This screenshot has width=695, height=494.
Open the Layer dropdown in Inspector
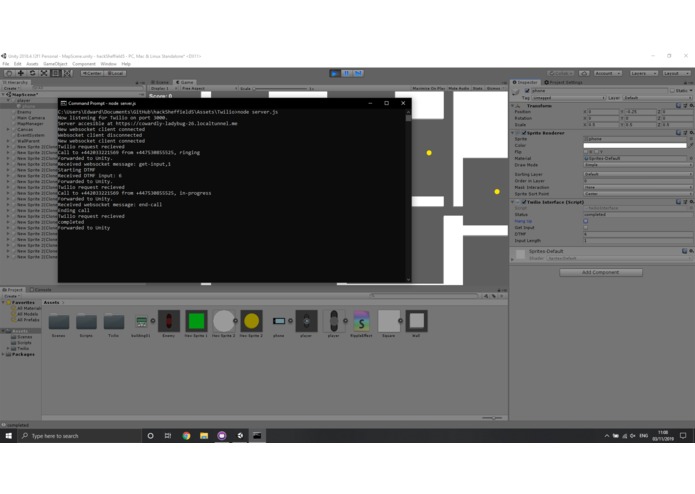(x=658, y=98)
